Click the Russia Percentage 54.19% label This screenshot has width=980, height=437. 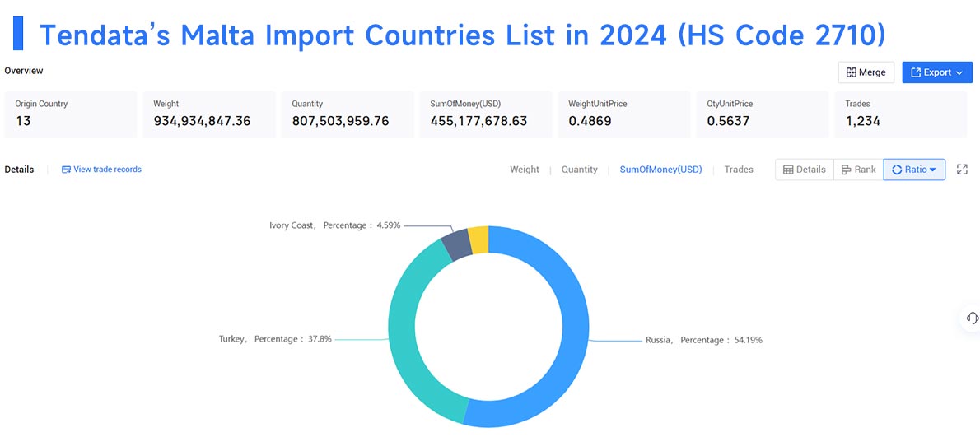coord(704,340)
